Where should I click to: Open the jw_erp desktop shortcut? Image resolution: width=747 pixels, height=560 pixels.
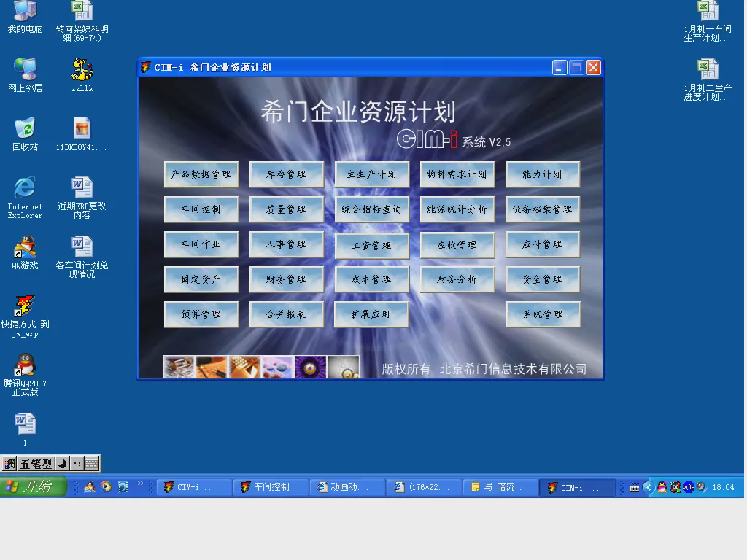[25, 307]
